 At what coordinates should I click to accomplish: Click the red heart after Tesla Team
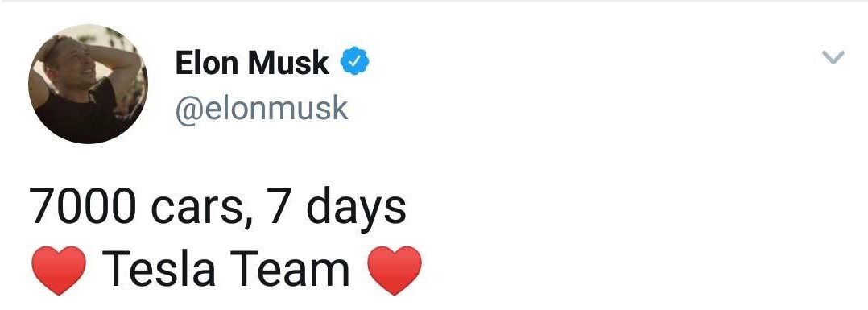[x=395, y=271]
